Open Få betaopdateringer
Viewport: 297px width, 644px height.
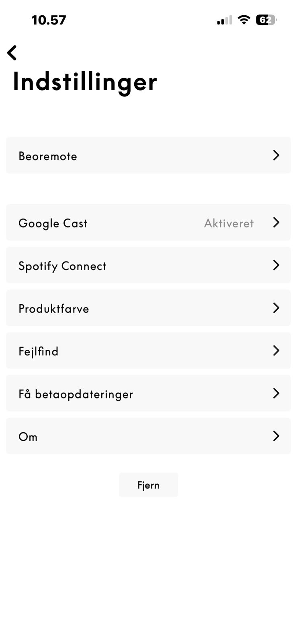[76, 394]
